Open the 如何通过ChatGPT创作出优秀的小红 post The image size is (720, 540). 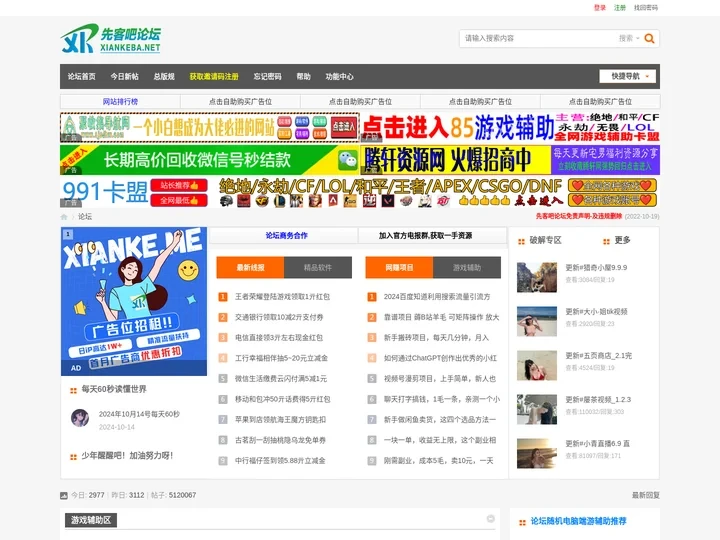(440, 358)
